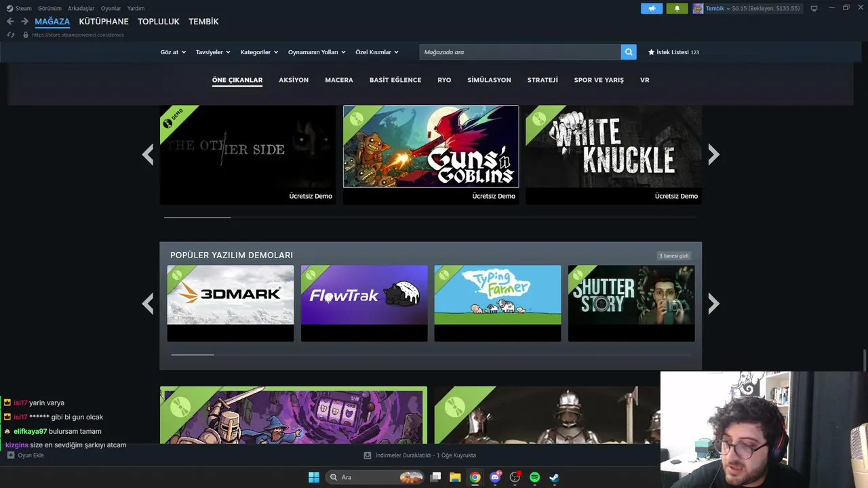
Task: Open the TEMBİK profile tab
Action: tap(203, 22)
